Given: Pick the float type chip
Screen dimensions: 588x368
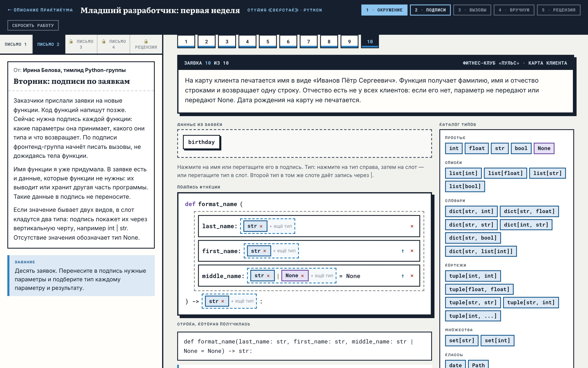Looking at the screenshot, I should pyautogui.click(x=477, y=148).
